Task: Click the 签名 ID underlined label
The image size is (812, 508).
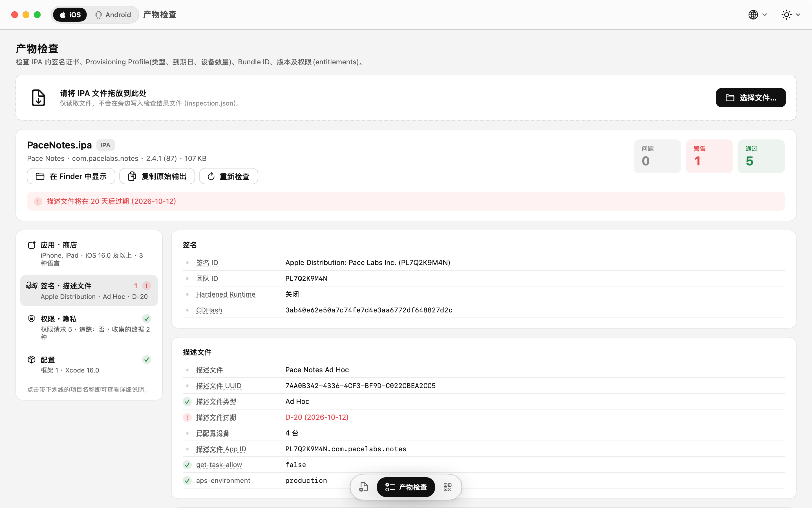Action: pos(207,263)
